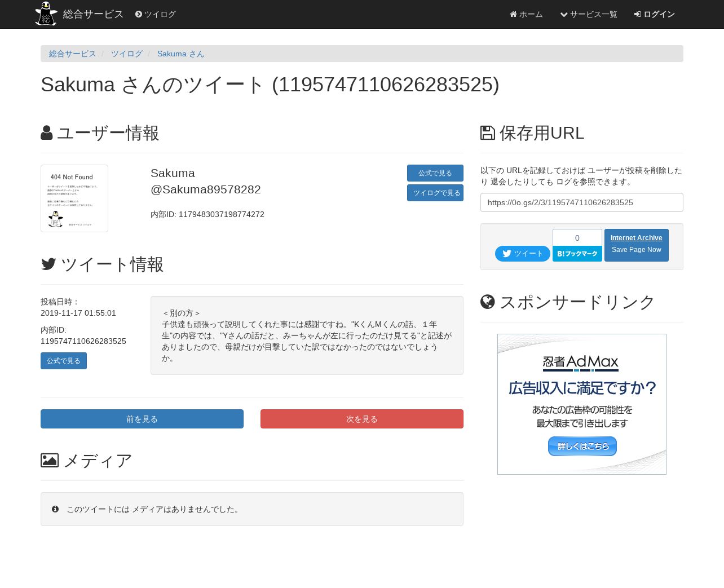The height and width of the screenshot is (588, 724).
Task: Click the floppy disk icon beside 保存用URL
Action: 488,133
